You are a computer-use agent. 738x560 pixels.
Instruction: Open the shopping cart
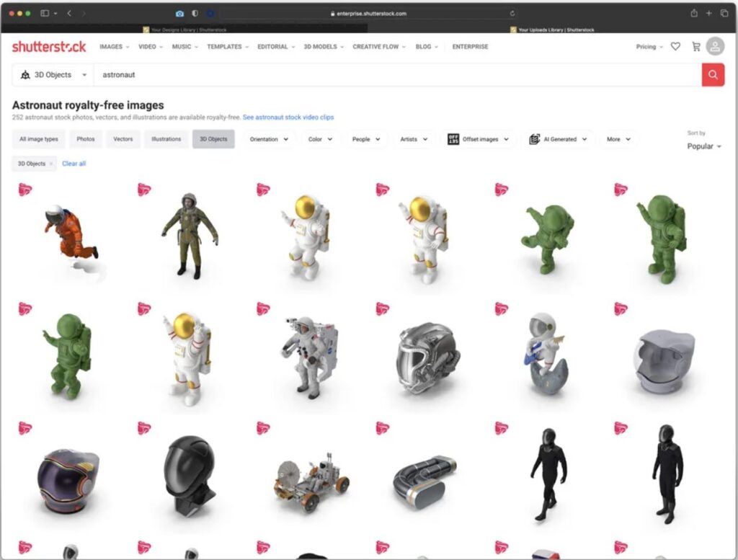695,47
